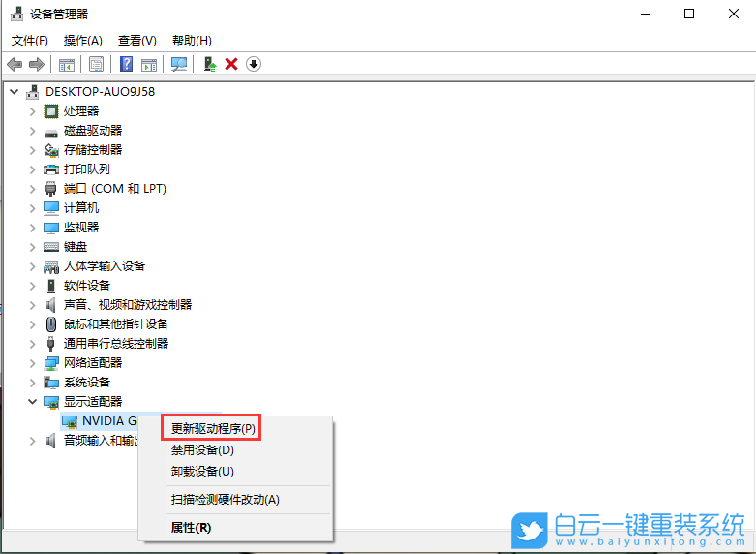This screenshot has width=756, height=554.
Task: Click the 键盘 keyboard icon
Action: click(x=51, y=247)
